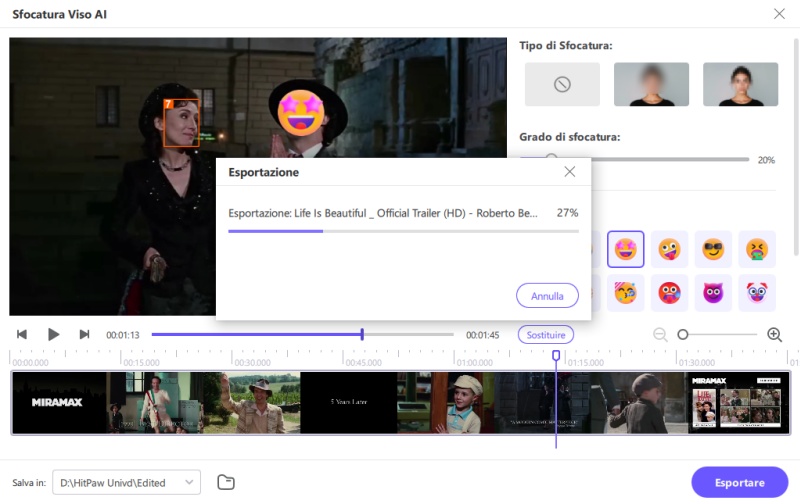Play the video preview
Image resolution: width=800 pixels, height=504 pixels.
click(54, 335)
